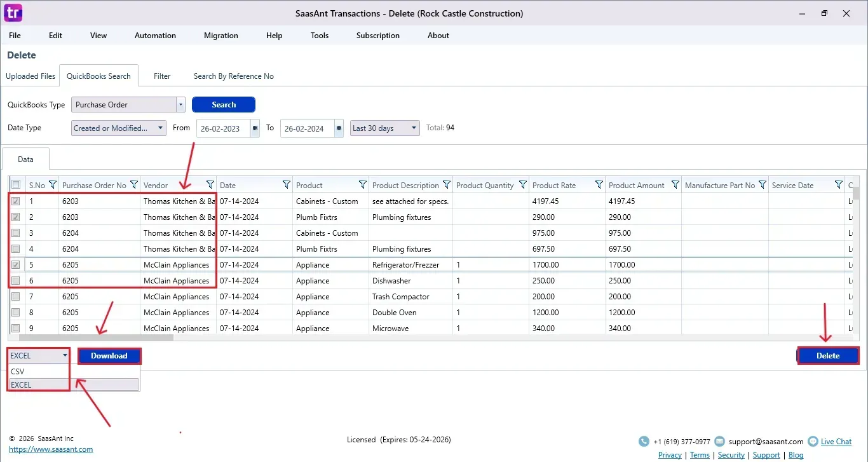Image resolution: width=868 pixels, height=462 pixels.
Task: Open the Automation menu
Action: pos(155,36)
